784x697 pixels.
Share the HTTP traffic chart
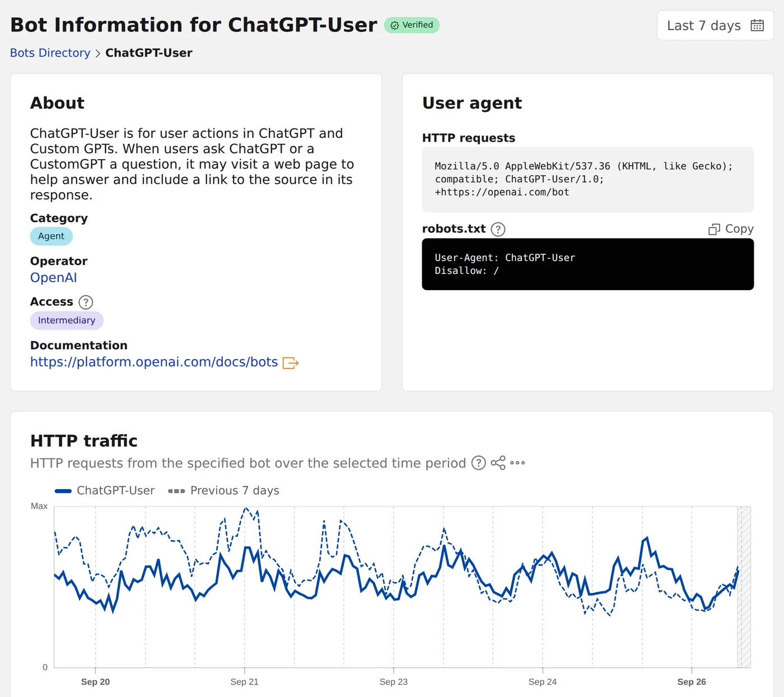tap(498, 463)
